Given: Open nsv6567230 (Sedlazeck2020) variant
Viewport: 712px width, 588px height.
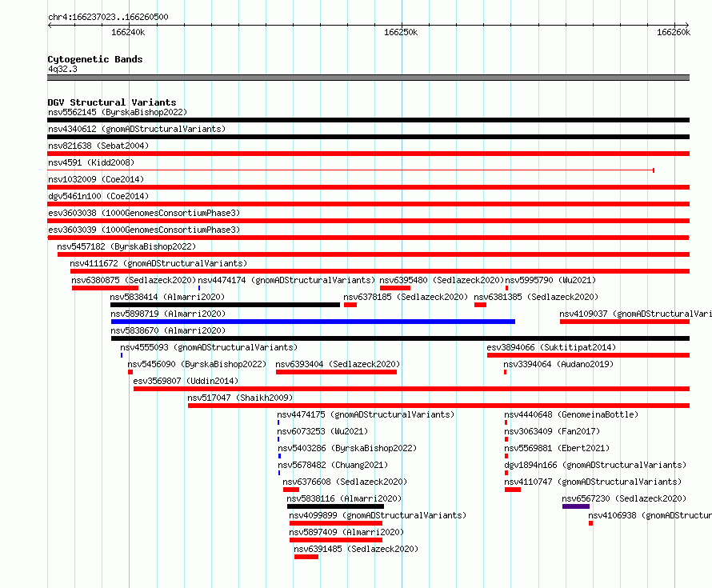Looking at the screenshot, I should 624,498.
